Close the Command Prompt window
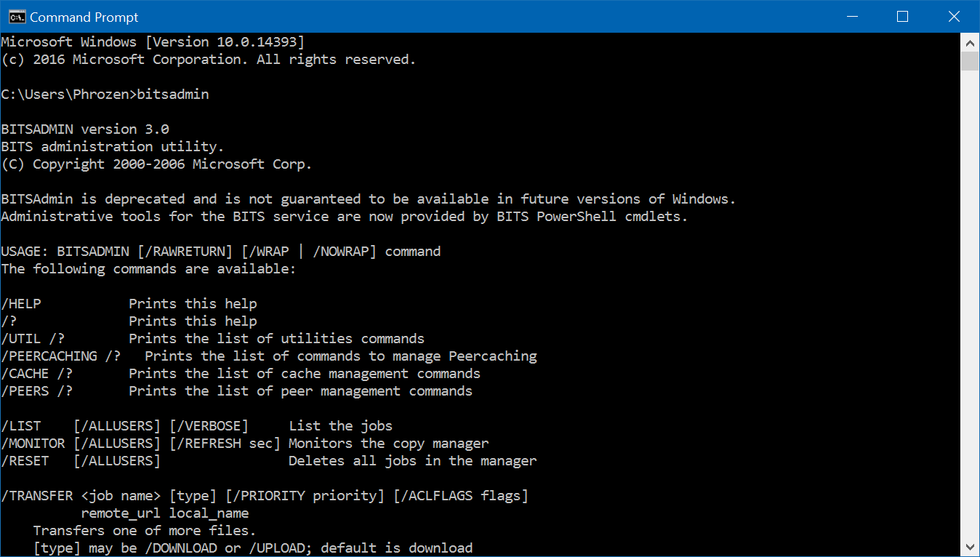The height and width of the screenshot is (557, 980). point(954,17)
